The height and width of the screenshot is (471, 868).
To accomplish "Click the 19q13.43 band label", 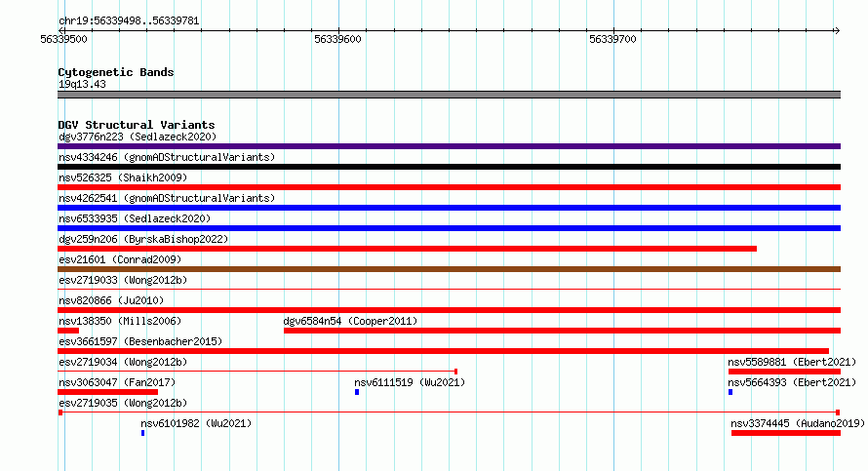I will pos(82,84).
